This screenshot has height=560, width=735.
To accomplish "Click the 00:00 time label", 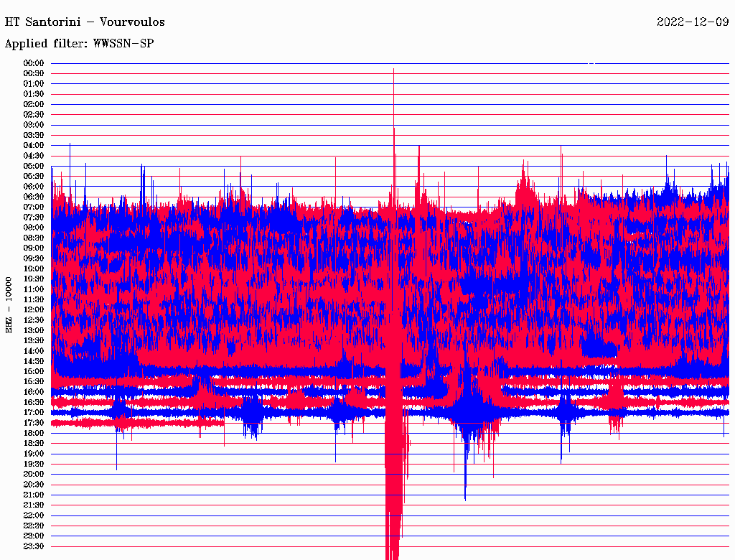I will [x=34, y=63].
